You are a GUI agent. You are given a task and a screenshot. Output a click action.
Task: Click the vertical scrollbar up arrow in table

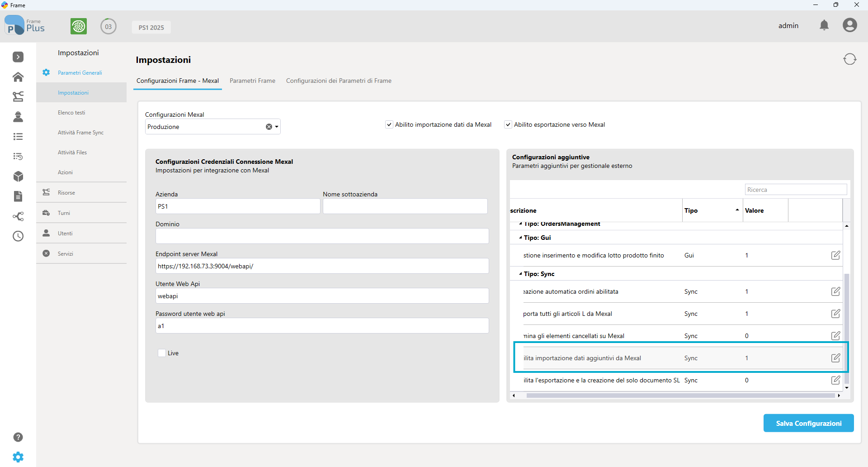point(847,225)
